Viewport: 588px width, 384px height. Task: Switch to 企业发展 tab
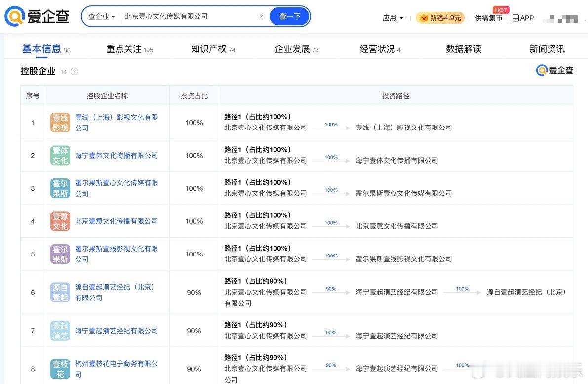296,49
